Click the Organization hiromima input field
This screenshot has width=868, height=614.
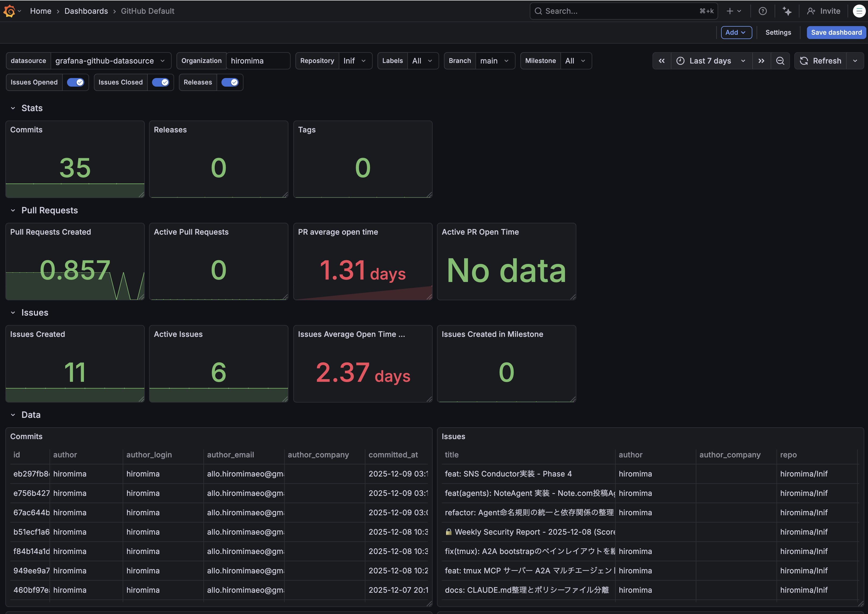pyautogui.click(x=258, y=61)
